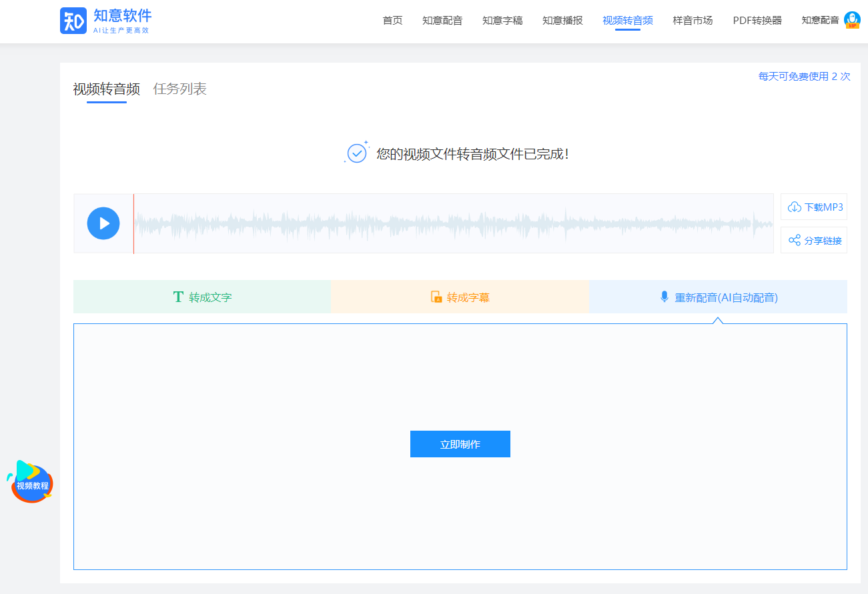This screenshot has height=594, width=868.
Task: Click the AI让生产更高效 slogan
Action: click(x=121, y=31)
